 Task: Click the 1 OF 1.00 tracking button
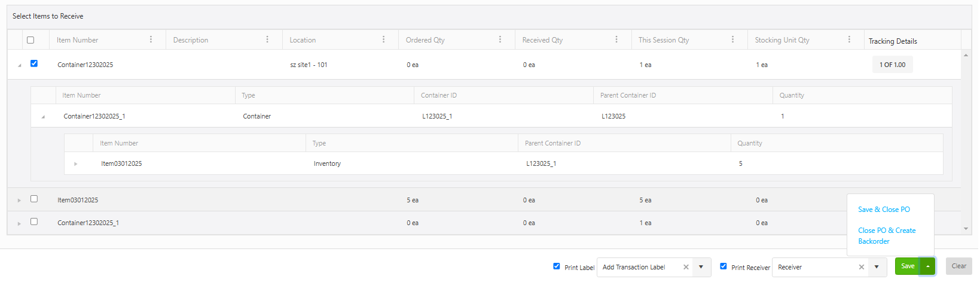pyautogui.click(x=892, y=65)
